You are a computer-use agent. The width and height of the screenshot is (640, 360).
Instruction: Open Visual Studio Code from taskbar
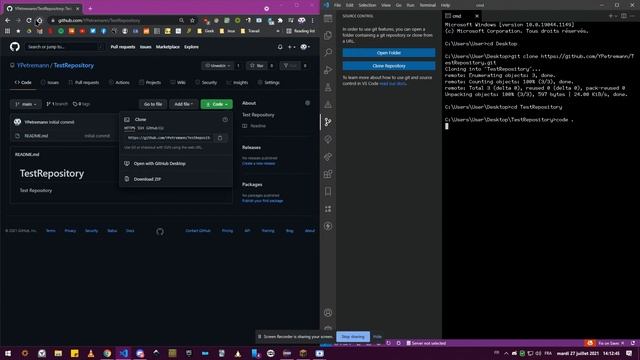[x=124, y=353]
